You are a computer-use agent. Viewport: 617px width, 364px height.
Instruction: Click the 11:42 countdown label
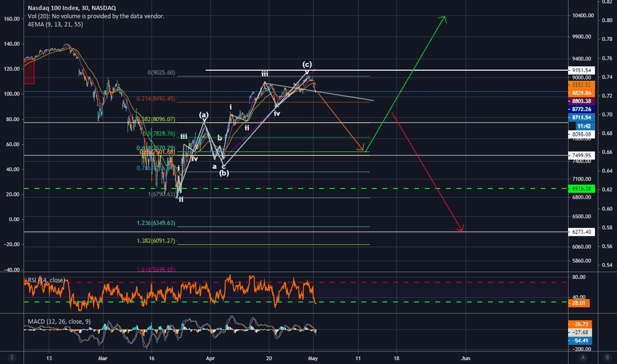(x=585, y=126)
